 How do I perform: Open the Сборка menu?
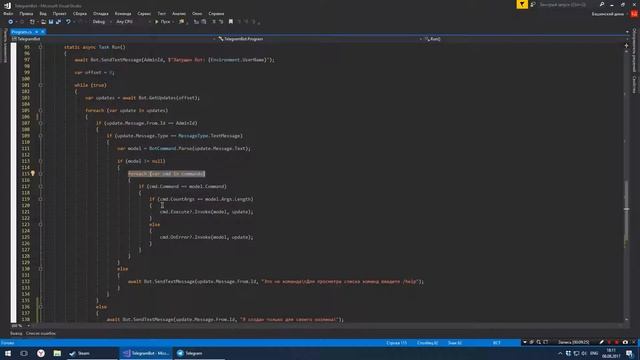coord(80,13)
